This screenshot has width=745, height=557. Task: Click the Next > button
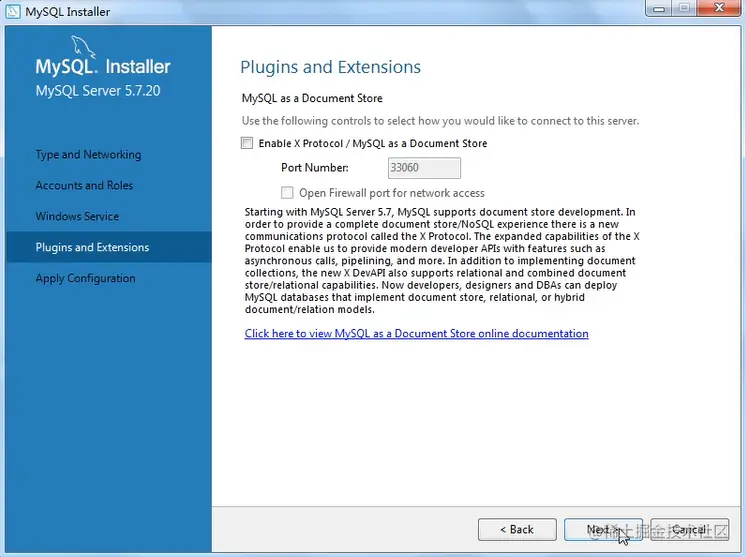(x=603, y=529)
